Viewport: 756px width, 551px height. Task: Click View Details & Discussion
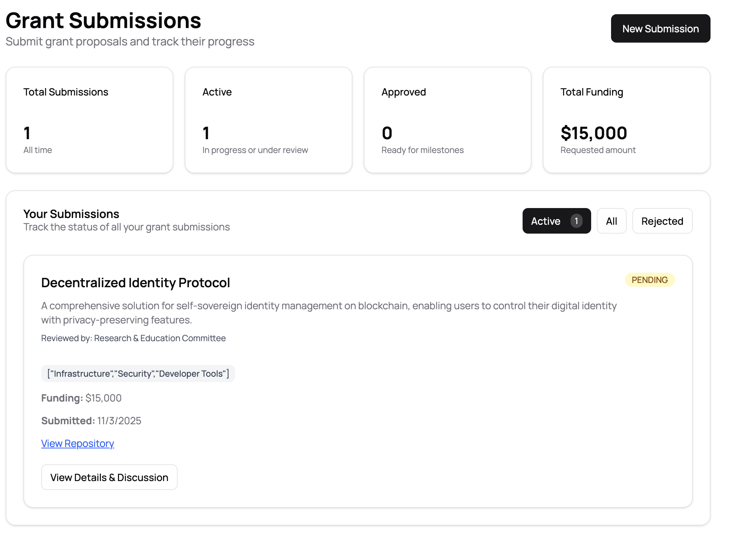click(x=109, y=477)
